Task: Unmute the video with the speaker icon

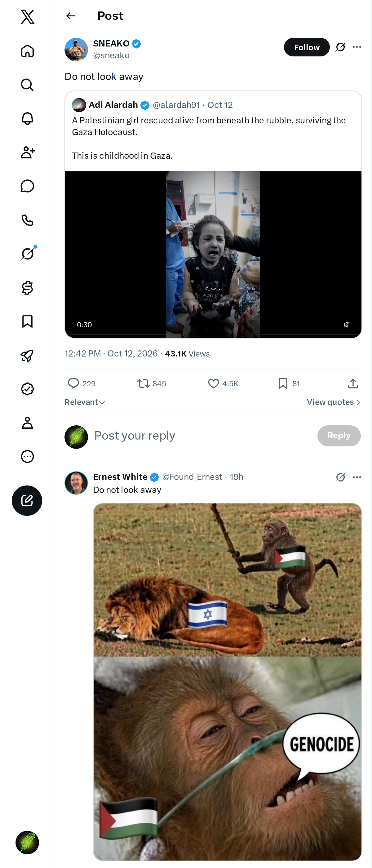Action: [346, 325]
